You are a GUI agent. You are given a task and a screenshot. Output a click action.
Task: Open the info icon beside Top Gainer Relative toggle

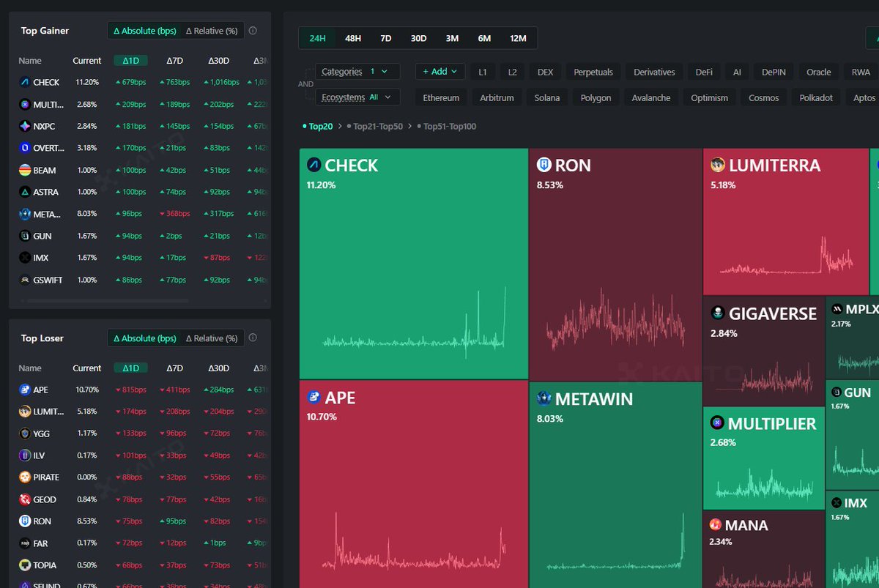[x=253, y=31]
